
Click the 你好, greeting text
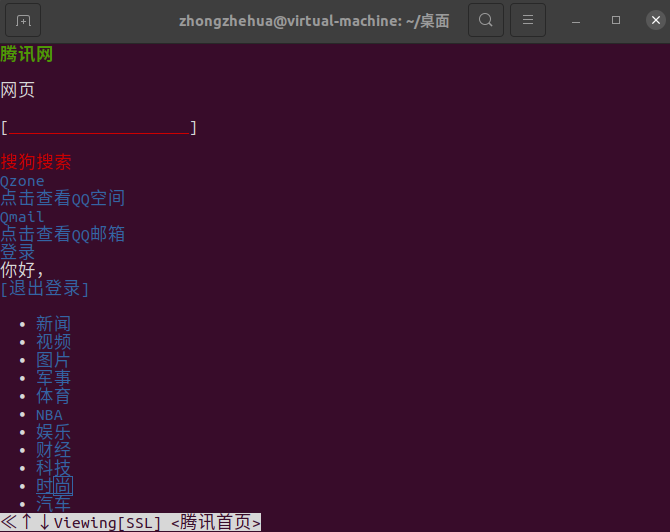tap(22, 270)
